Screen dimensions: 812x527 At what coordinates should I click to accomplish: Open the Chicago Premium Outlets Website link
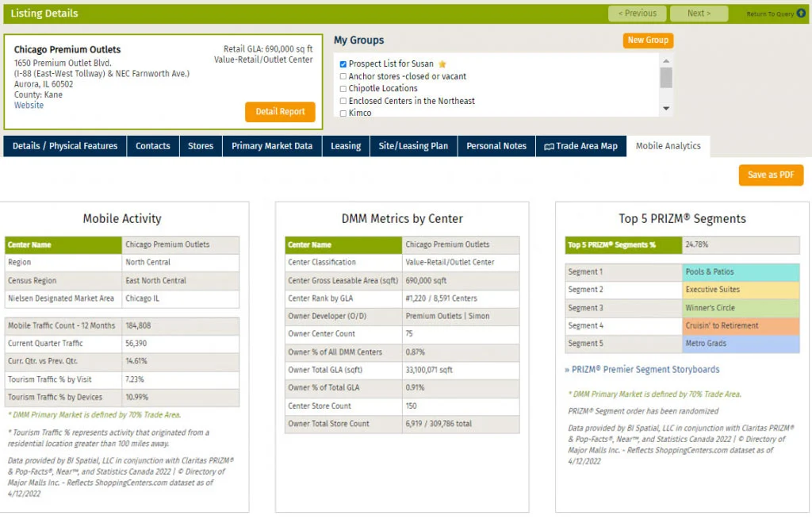pyautogui.click(x=29, y=106)
